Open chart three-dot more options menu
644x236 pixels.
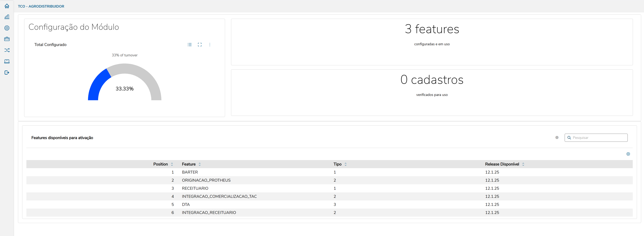click(210, 45)
